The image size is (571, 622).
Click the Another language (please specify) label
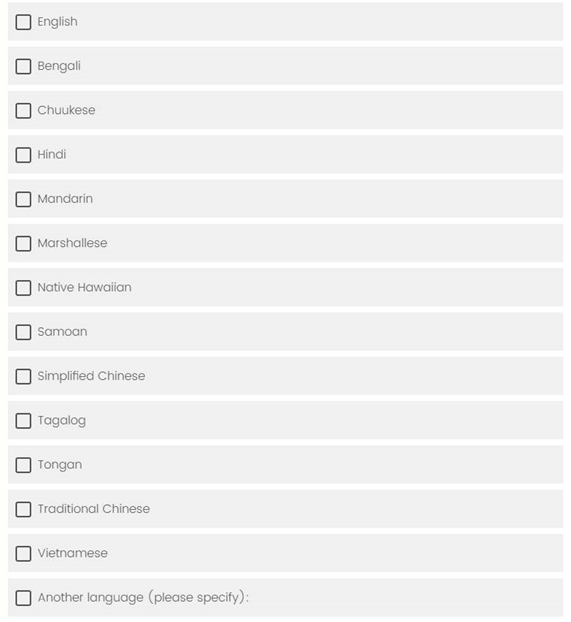(x=143, y=597)
